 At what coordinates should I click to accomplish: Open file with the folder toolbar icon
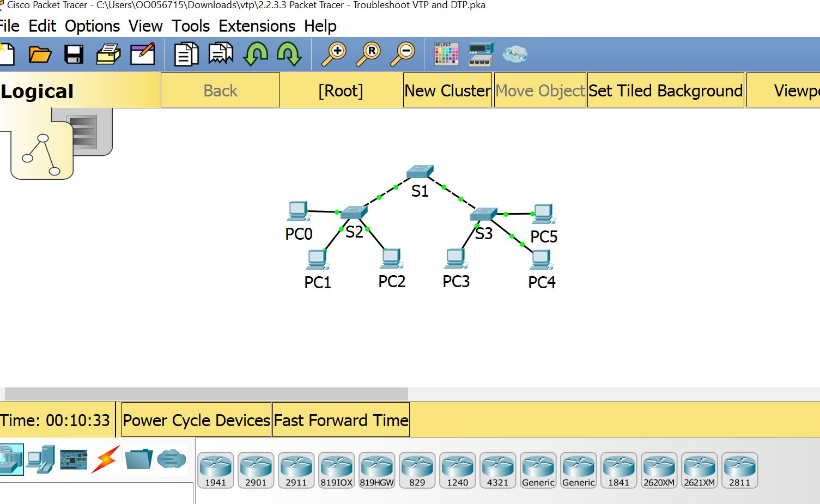tap(40, 54)
